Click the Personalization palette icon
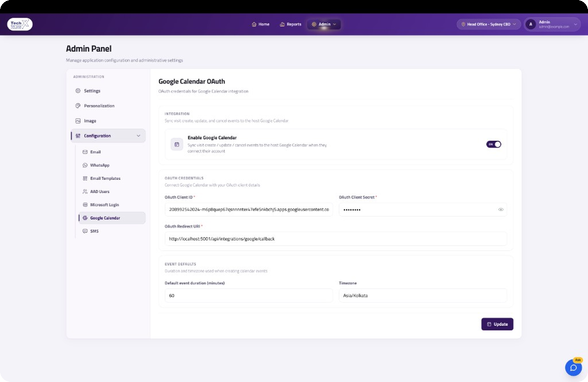Screen dimensions: 588x382 click(x=78, y=106)
